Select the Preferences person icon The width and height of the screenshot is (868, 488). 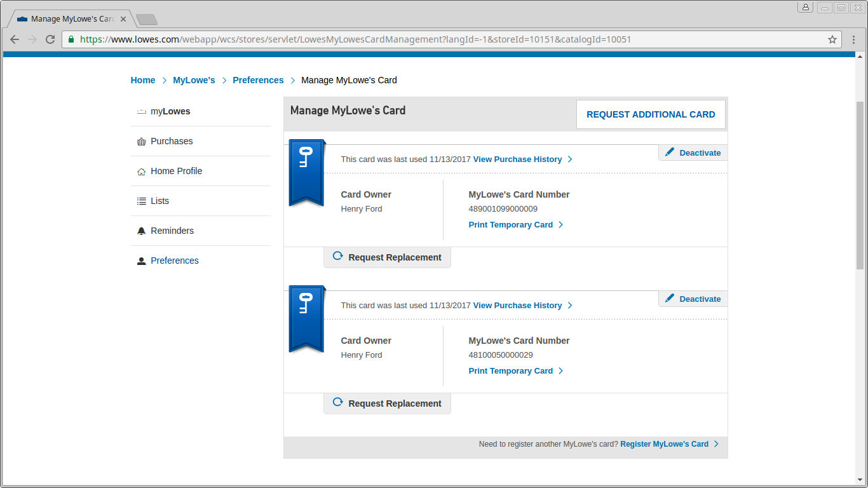[141, 261]
